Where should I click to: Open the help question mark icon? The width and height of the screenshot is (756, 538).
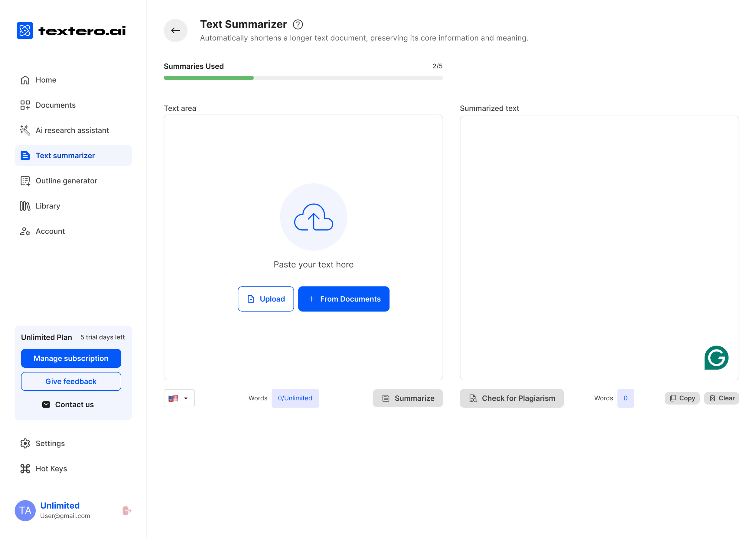[298, 25]
